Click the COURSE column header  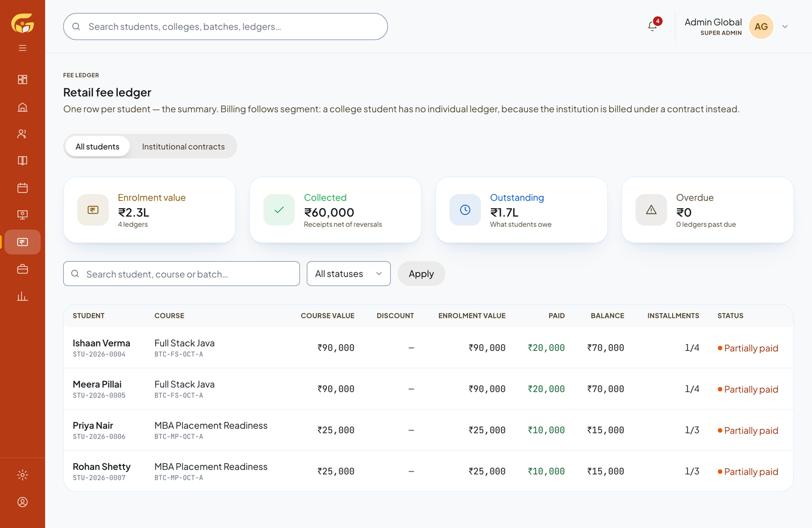click(169, 316)
